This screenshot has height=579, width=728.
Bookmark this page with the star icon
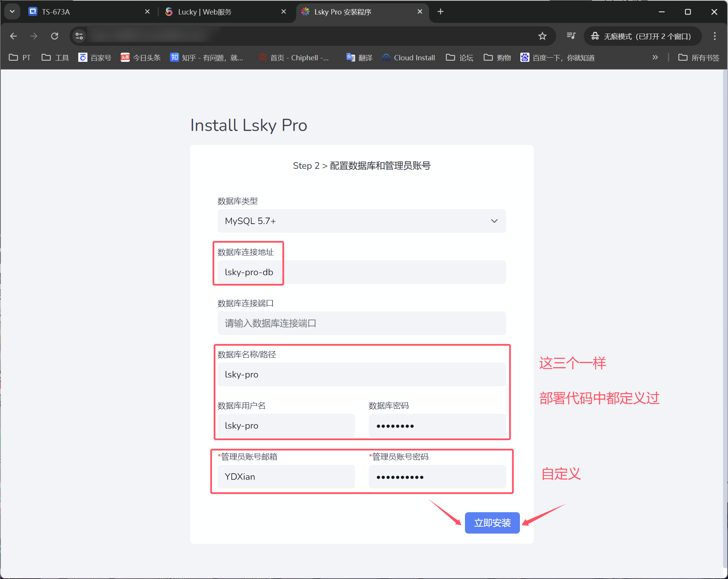542,36
